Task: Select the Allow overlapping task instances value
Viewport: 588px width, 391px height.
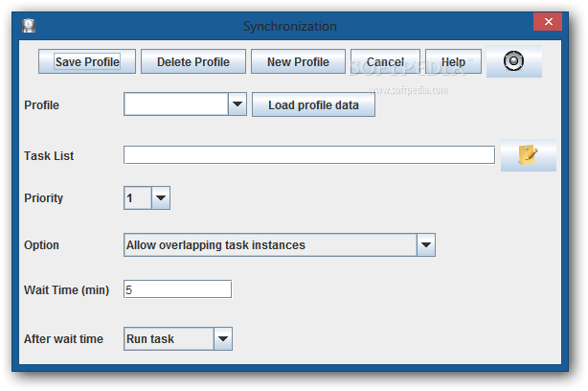Action: tap(270, 245)
